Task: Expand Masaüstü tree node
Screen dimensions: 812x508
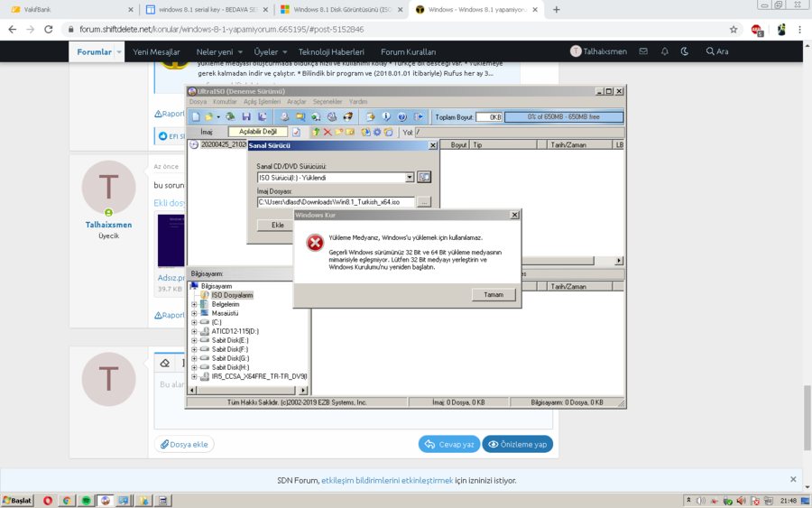Action: pyautogui.click(x=194, y=313)
